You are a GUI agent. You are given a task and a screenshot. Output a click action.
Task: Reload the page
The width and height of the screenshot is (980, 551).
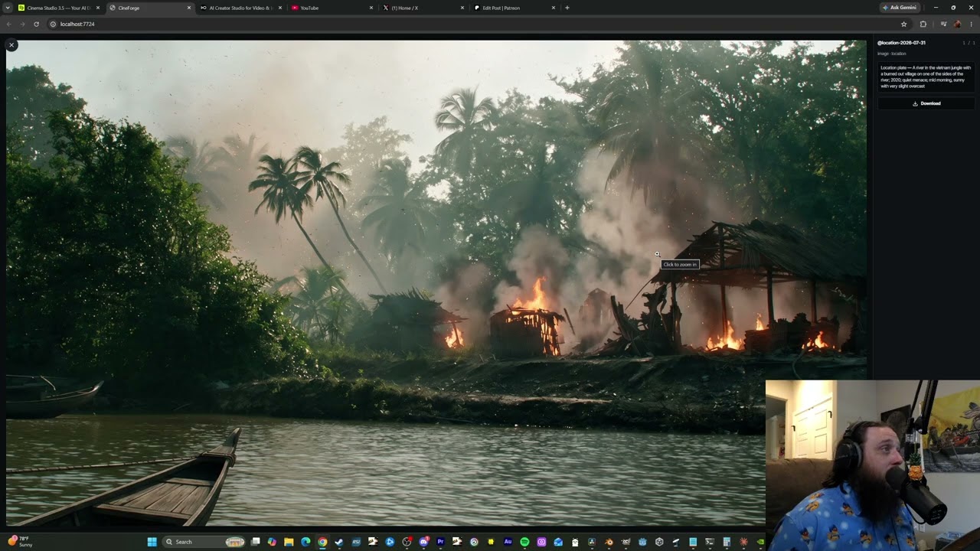pyautogui.click(x=36, y=24)
